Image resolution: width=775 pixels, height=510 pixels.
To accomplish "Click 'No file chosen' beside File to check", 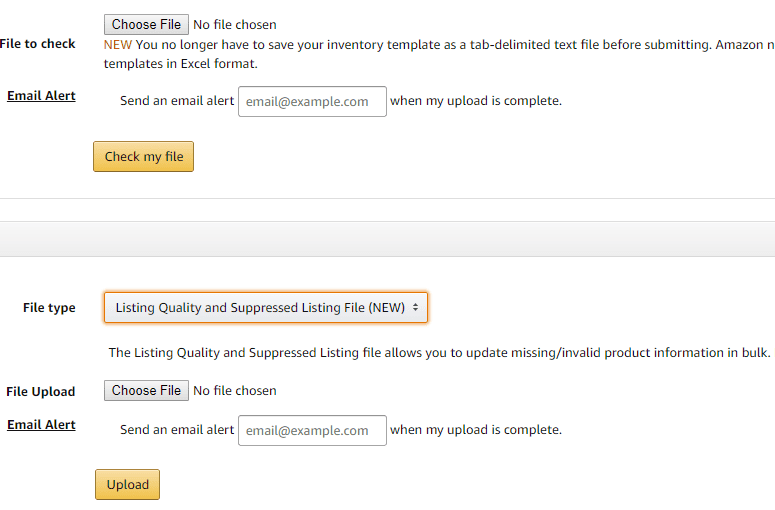I will (235, 24).
